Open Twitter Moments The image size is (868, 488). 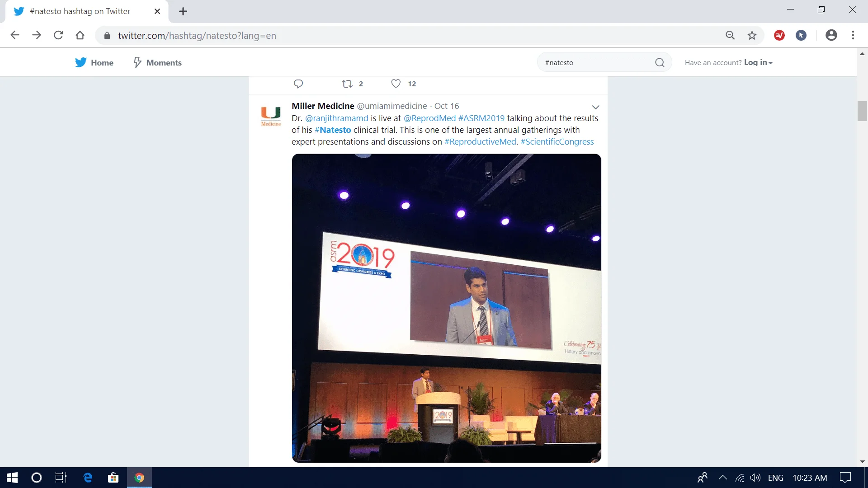coord(157,62)
